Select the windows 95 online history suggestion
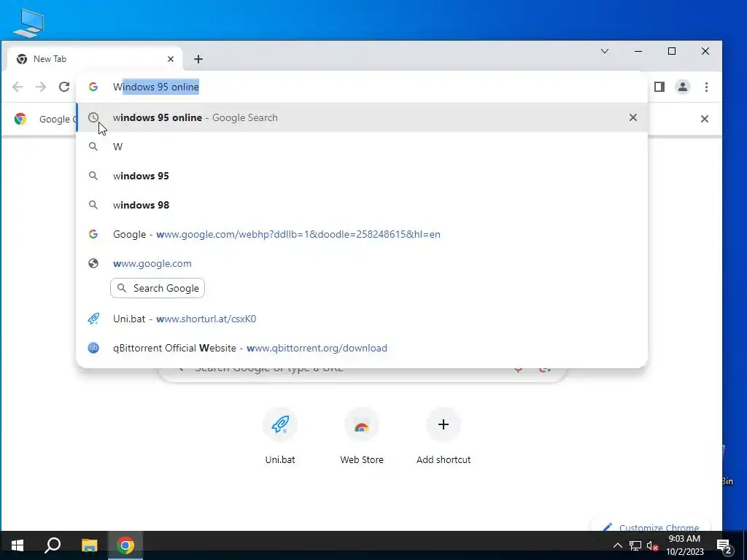747x560 pixels. tap(362, 117)
